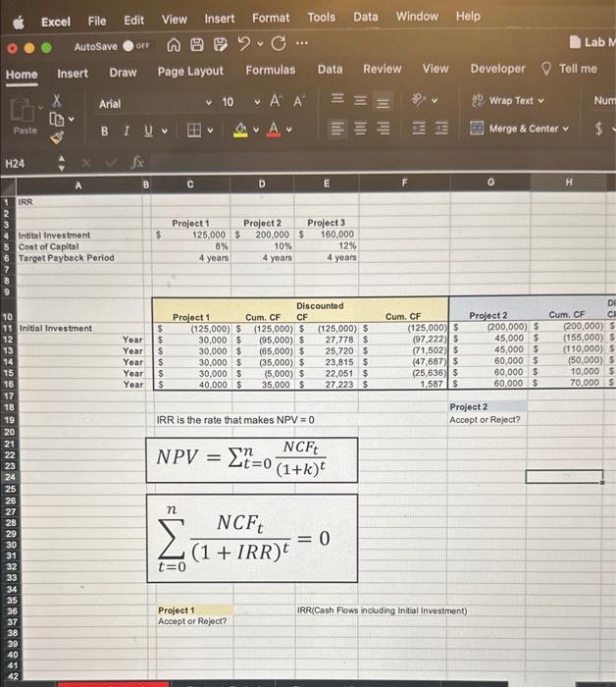
Task: Click the Save icon
Action: 196,44
